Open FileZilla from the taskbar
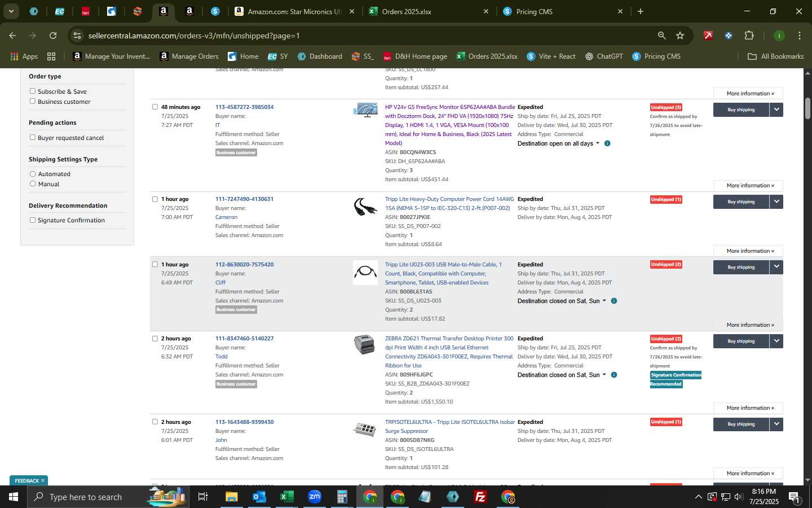Image resolution: width=812 pixels, height=508 pixels. point(480,497)
